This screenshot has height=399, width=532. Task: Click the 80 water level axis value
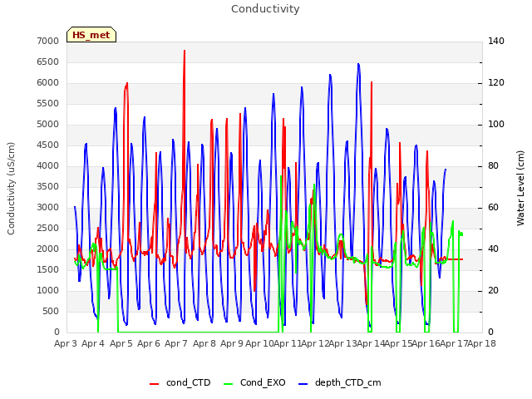pos(493,166)
